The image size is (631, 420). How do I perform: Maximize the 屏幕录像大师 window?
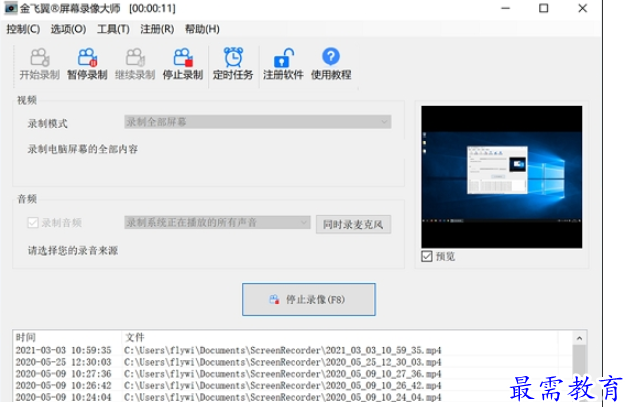(544, 8)
